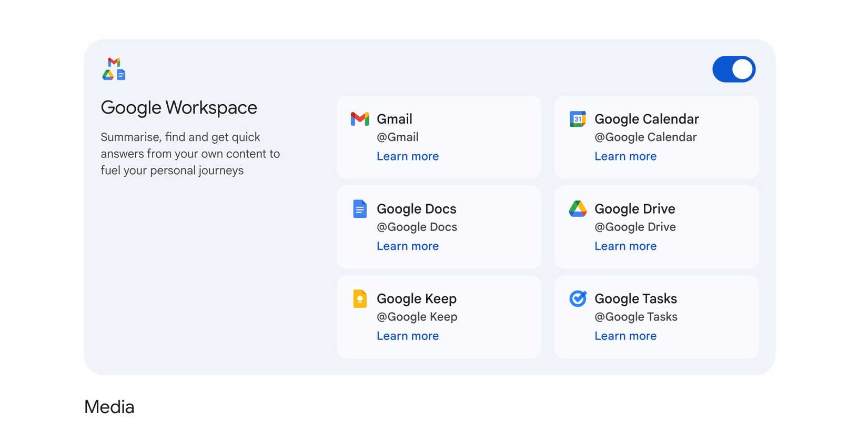Visit Learn more under Google Keep
Image resolution: width=868 pixels, height=431 pixels.
[x=408, y=336]
